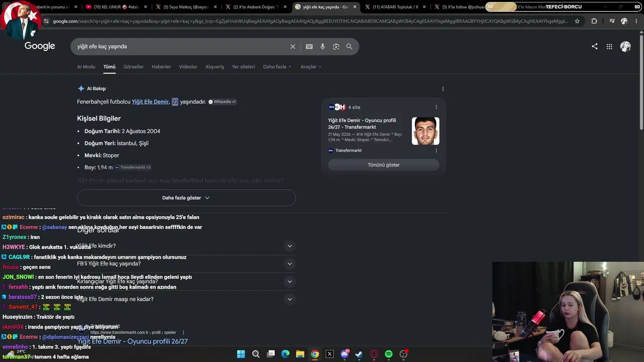This screenshot has width=644, height=362.
Task: Open the Videolar tab
Action: pyautogui.click(x=188, y=67)
